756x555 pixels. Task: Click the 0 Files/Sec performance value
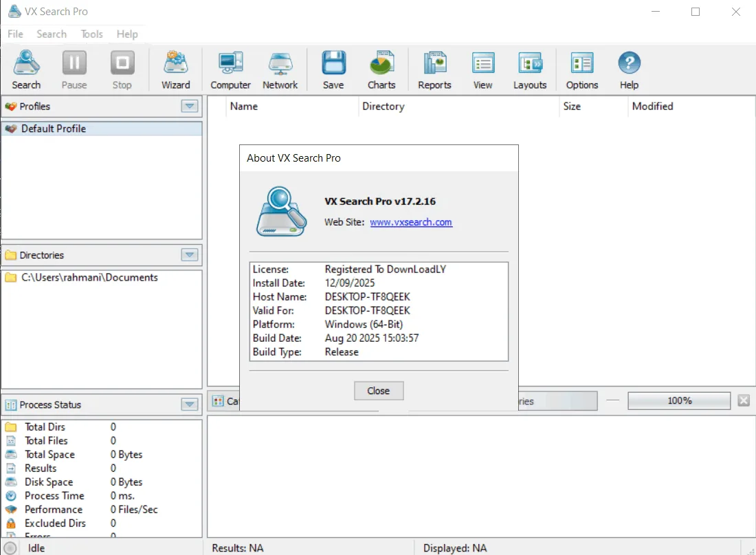[134, 510]
